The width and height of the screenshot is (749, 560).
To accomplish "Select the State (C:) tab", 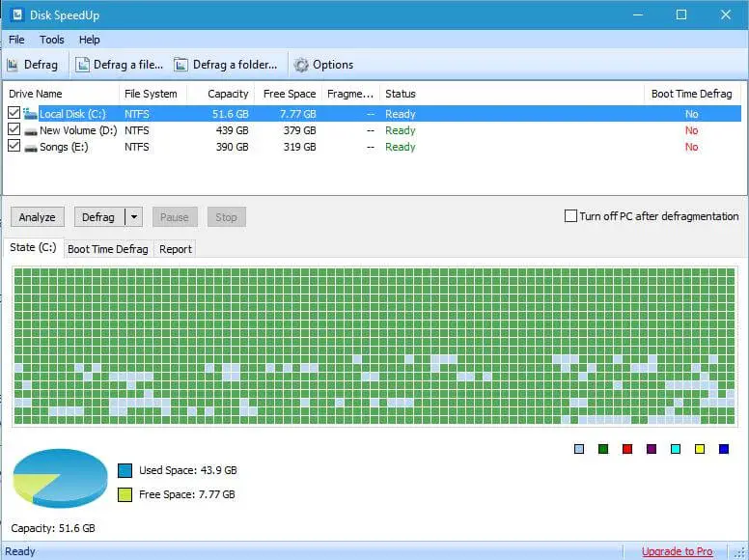I will [x=33, y=247].
